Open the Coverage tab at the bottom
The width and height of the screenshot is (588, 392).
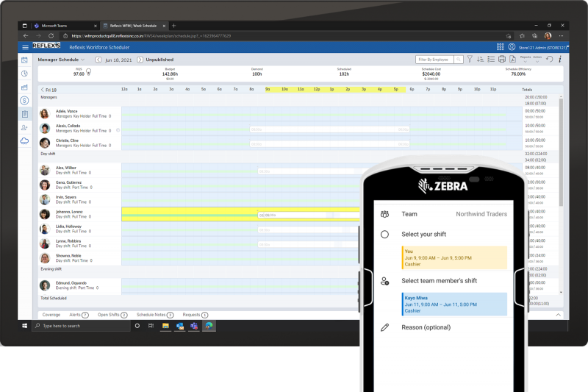tap(51, 315)
